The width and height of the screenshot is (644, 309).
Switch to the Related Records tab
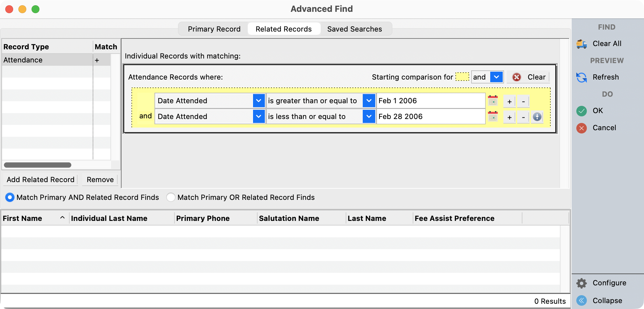(x=284, y=29)
